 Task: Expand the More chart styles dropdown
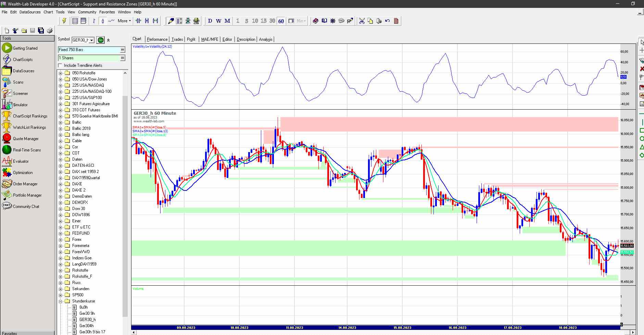coord(124,21)
